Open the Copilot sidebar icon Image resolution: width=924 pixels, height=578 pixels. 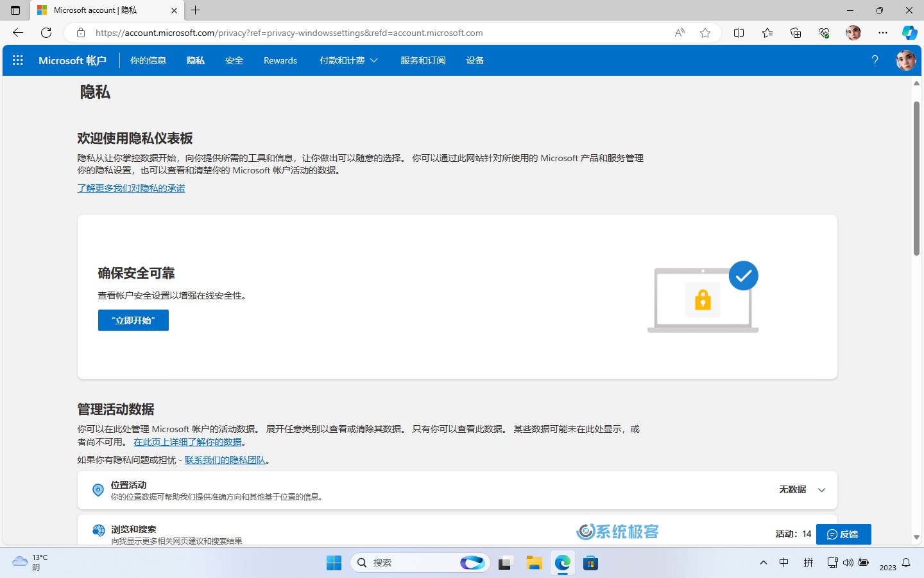909,33
